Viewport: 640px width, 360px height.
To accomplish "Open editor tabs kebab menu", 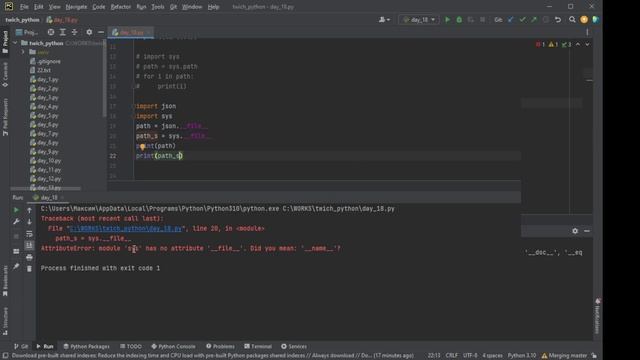I will click(x=587, y=32).
